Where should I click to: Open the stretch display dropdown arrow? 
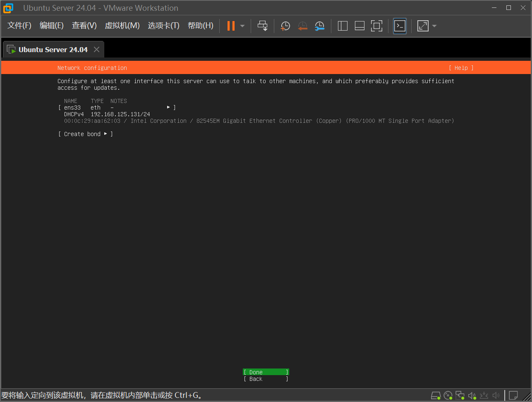[x=434, y=26]
